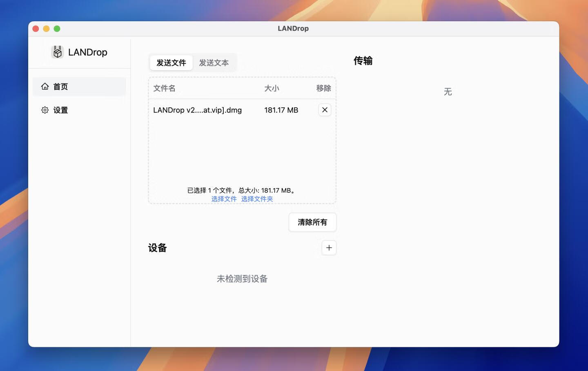Switch to the 发送文本 tab
588x371 pixels.
pyautogui.click(x=214, y=63)
